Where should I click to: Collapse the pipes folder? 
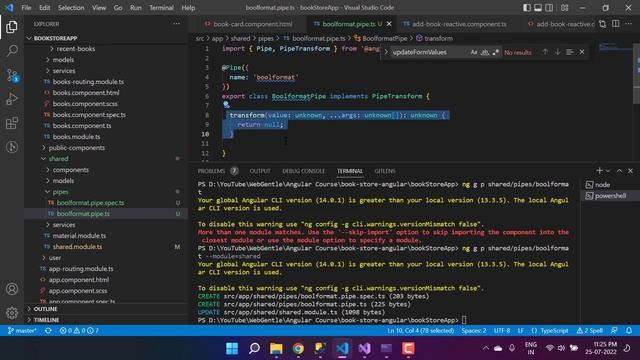60,192
